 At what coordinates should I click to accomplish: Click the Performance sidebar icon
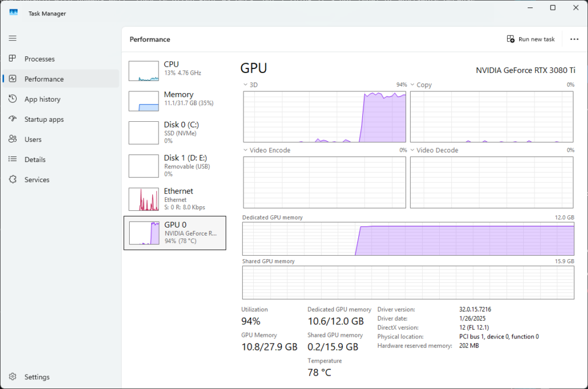pos(13,79)
